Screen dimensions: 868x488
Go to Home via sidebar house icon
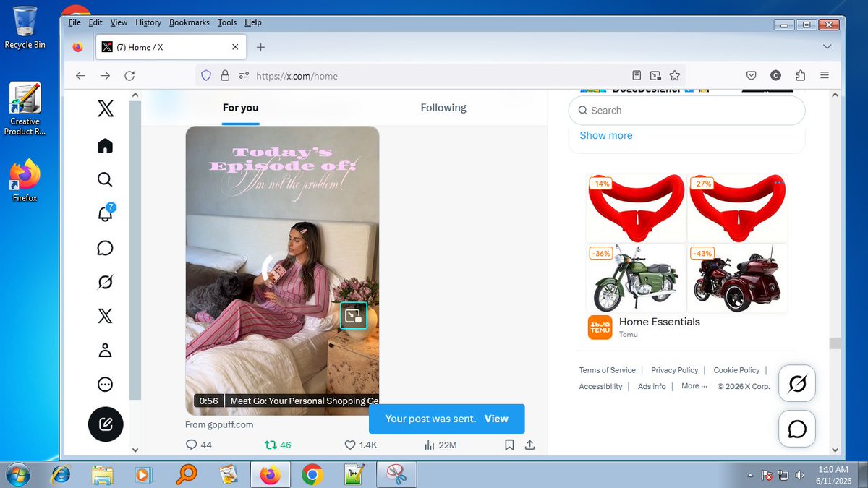pos(106,146)
